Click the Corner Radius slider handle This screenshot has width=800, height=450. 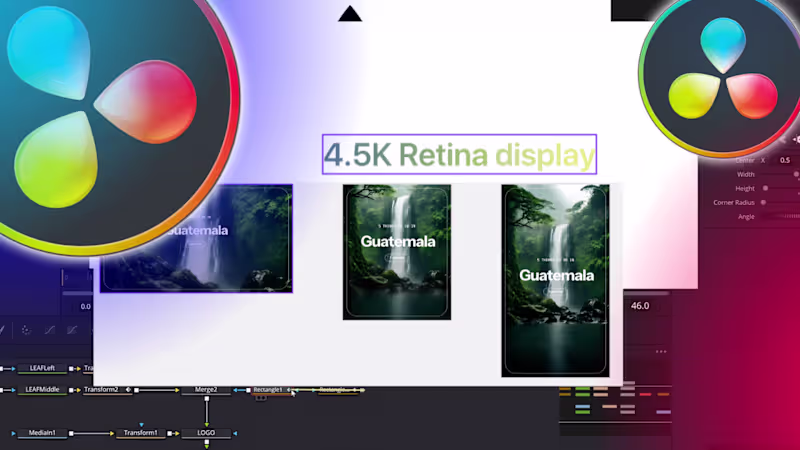pos(763,203)
